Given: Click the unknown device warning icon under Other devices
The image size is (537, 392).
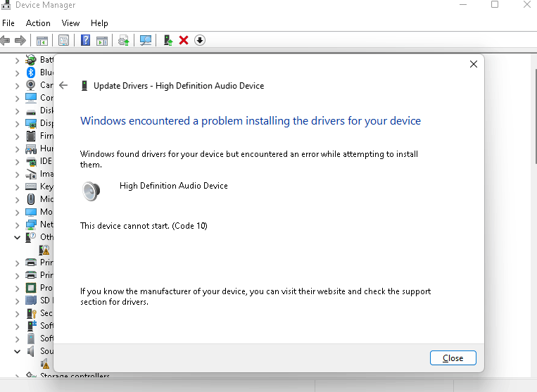Looking at the screenshot, I should [x=44, y=250].
